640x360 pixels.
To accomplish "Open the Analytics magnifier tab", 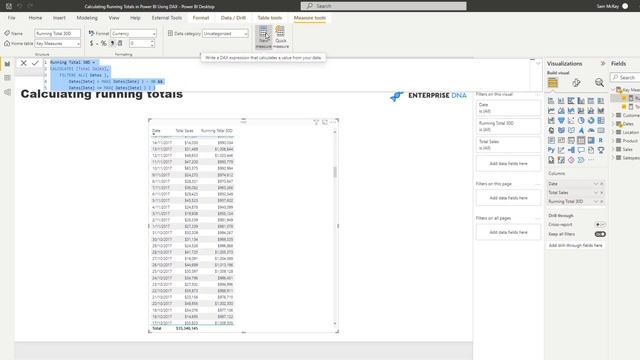I will click(599, 83).
